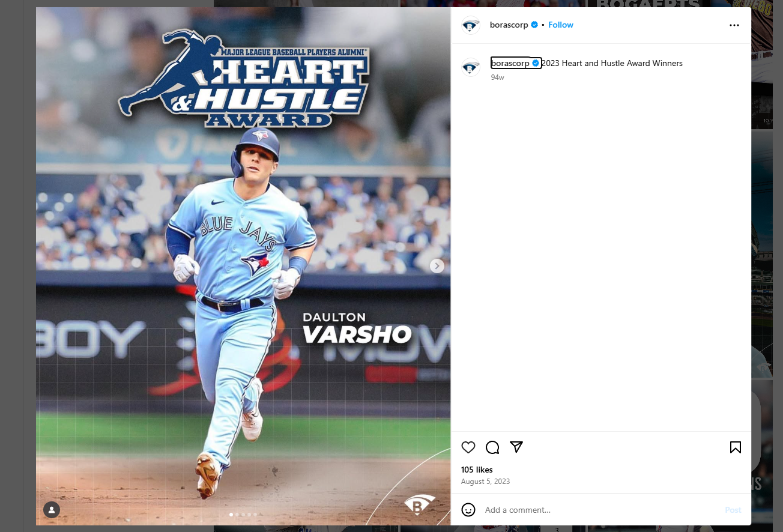Image resolution: width=783 pixels, height=532 pixels.
Task: Open the emoji picker smiley icon
Action: click(468, 510)
